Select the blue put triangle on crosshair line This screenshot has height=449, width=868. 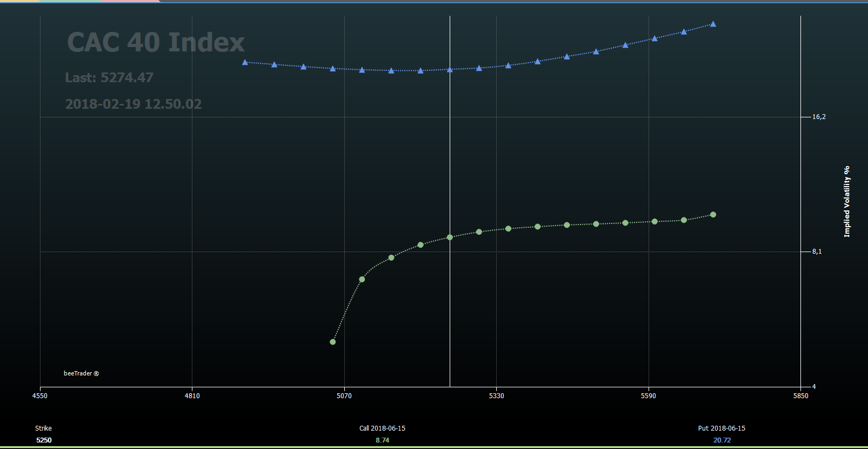(x=450, y=70)
